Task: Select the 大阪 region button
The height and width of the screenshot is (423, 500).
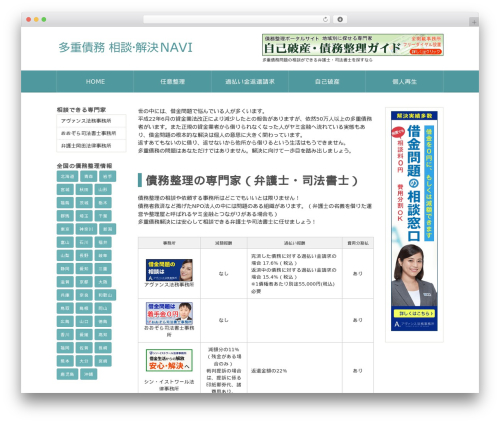Action: point(103,282)
